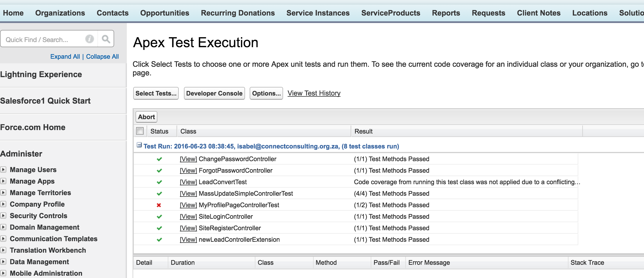
Task: Click the red failed status icon for MyProfilePageControllerTest
Action: [x=159, y=205]
